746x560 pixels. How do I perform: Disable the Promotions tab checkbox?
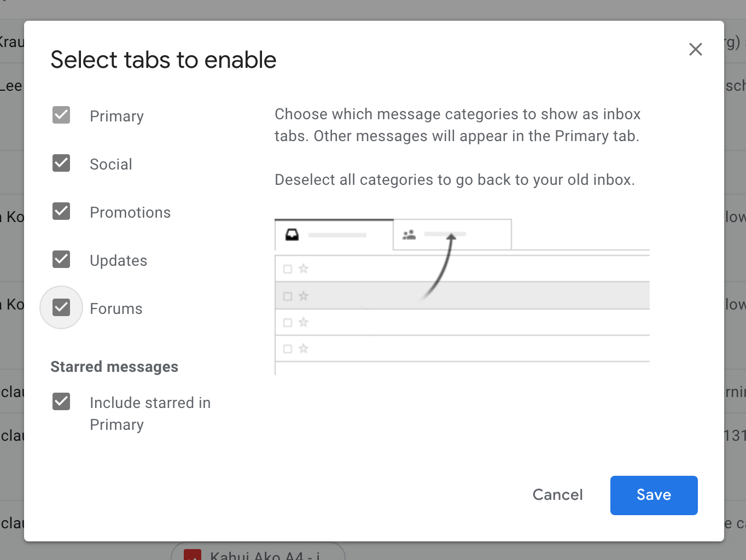click(61, 211)
